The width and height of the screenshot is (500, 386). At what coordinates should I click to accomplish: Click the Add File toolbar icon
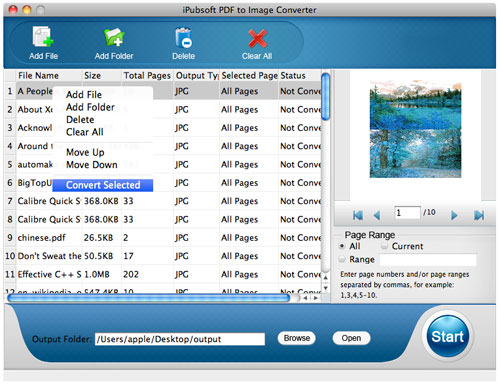pyautogui.click(x=43, y=37)
